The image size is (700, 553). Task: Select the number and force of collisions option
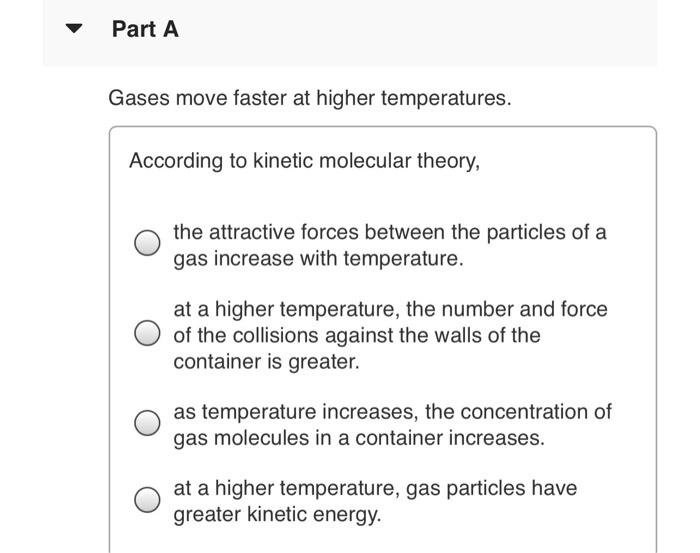coord(147,333)
